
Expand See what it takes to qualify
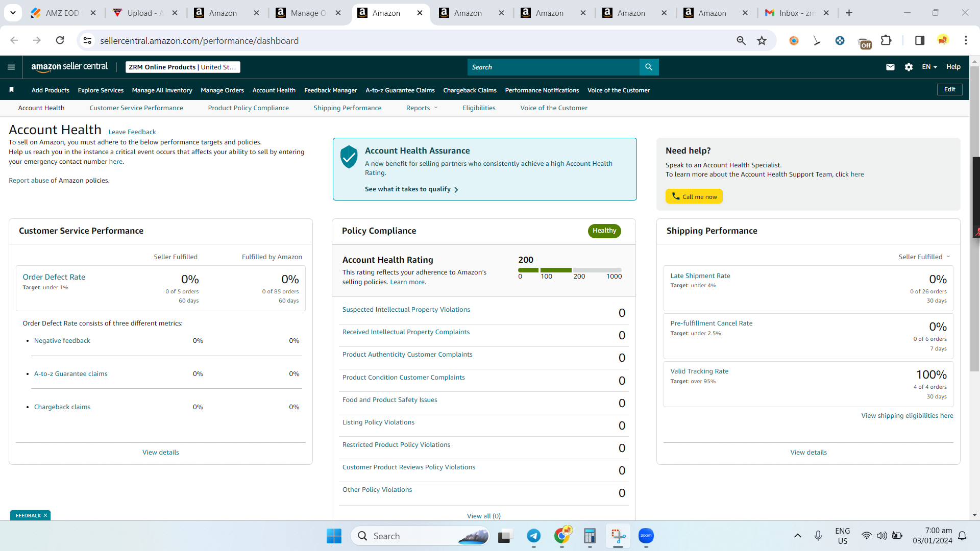pos(411,189)
